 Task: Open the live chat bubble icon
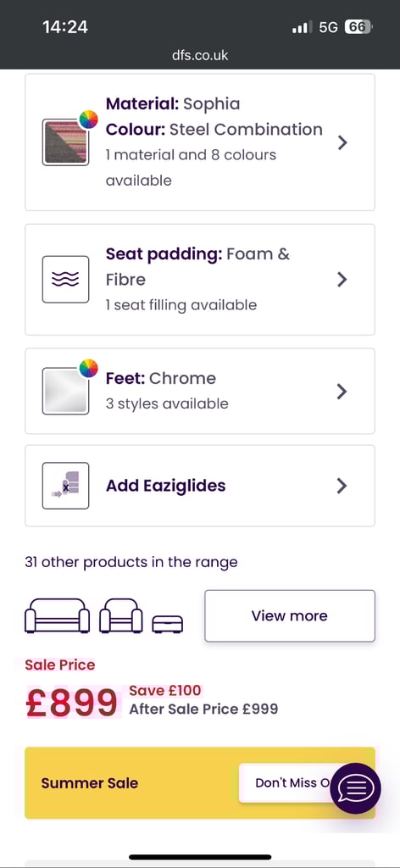(x=355, y=787)
